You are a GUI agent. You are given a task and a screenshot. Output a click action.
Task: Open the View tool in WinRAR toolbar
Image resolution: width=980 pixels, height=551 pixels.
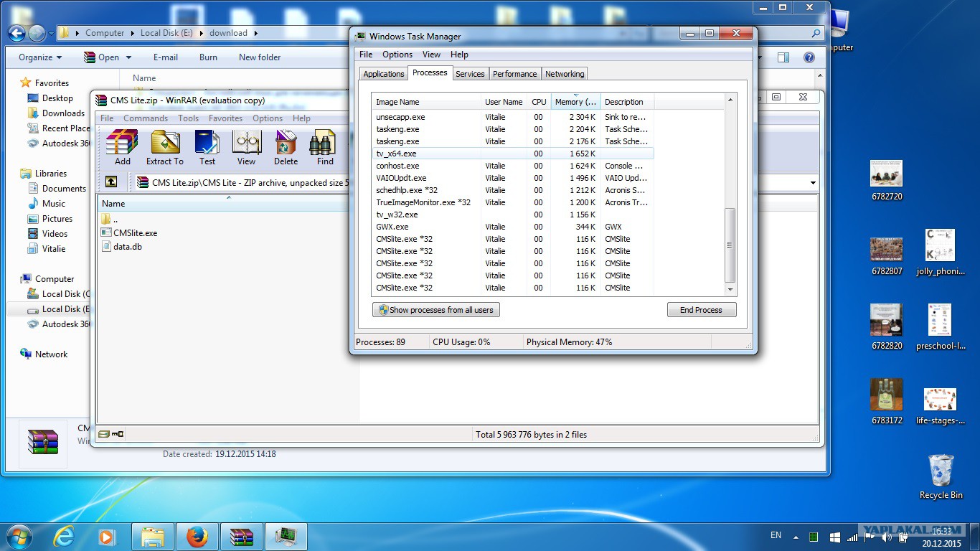[246, 149]
